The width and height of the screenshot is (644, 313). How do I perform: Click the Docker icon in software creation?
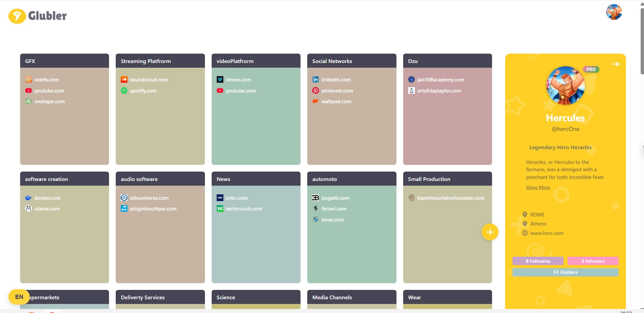tap(29, 198)
